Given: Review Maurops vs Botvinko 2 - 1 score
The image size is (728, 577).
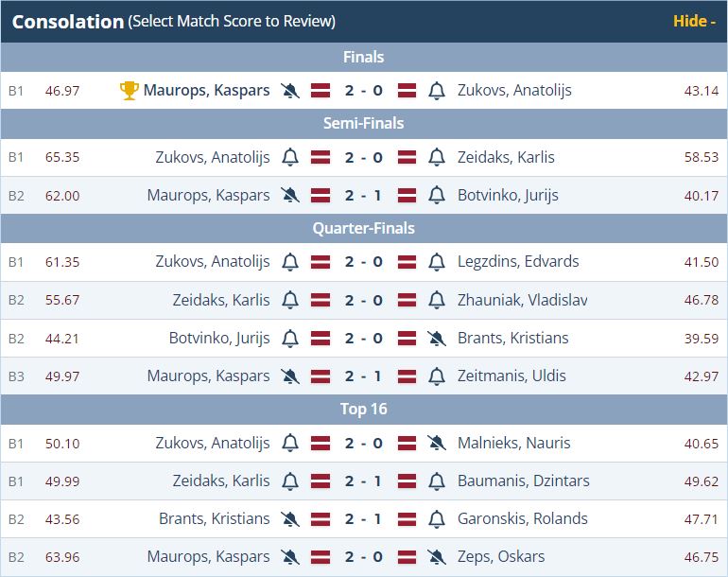Looking at the screenshot, I should coord(363,195).
